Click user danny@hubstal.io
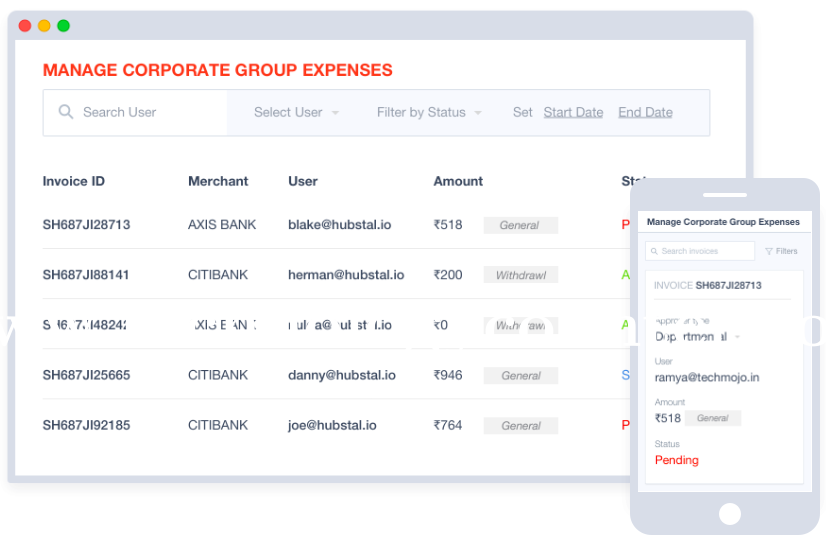 coord(342,375)
